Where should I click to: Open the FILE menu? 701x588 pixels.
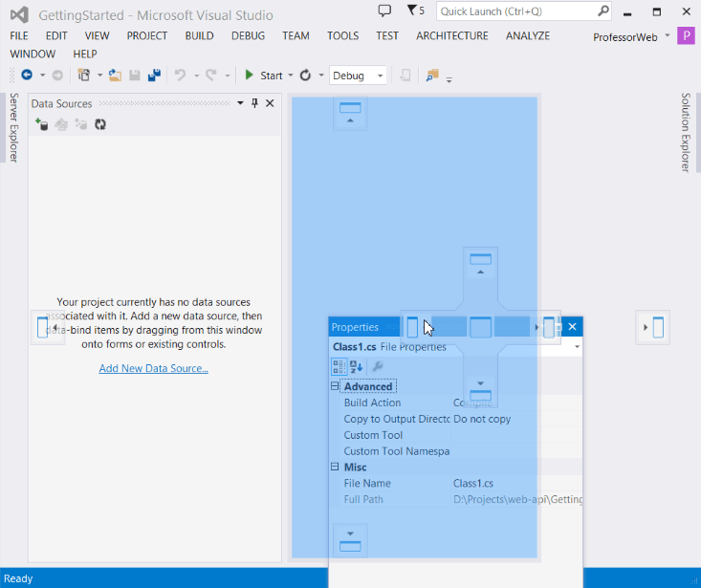coord(19,35)
